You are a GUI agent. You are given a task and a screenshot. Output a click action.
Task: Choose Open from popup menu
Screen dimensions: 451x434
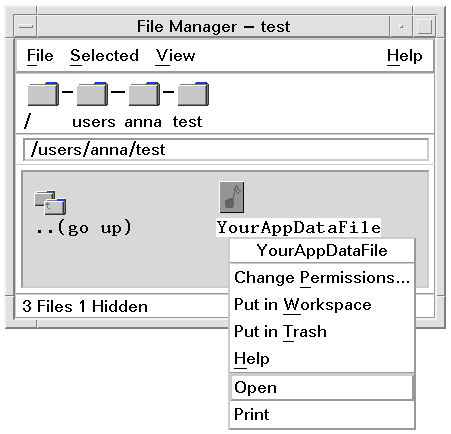coord(322,387)
